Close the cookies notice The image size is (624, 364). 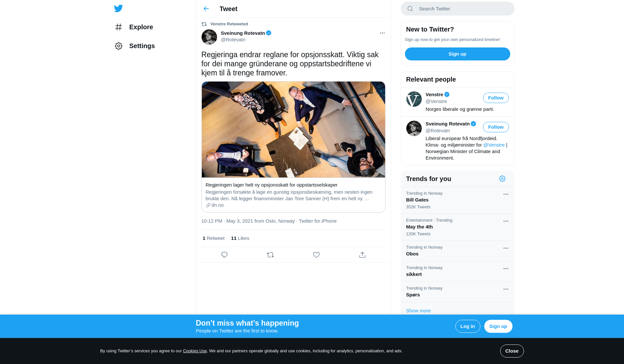point(512,351)
